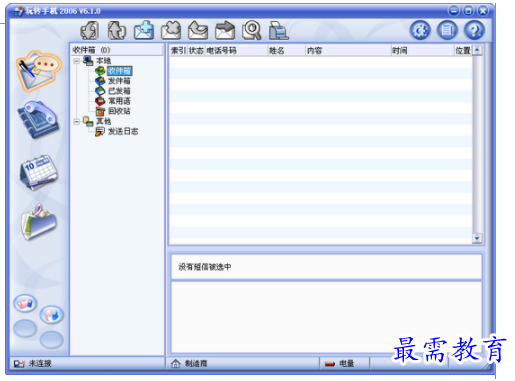515x381 pixels.
Task: Open 发送日志 send log in the tree
Action: [x=123, y=131]
